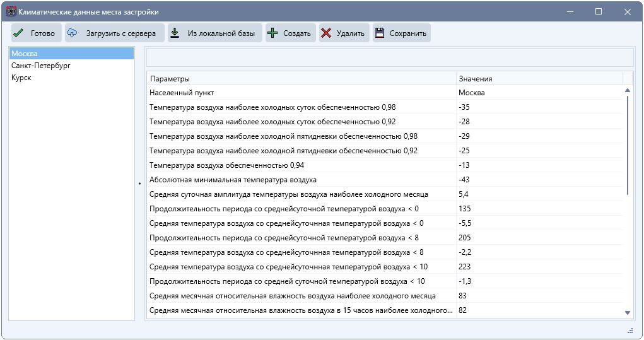Click the red cross Удалить icon
This screenshot has width=644, height=340.
[x=325, y=33]
